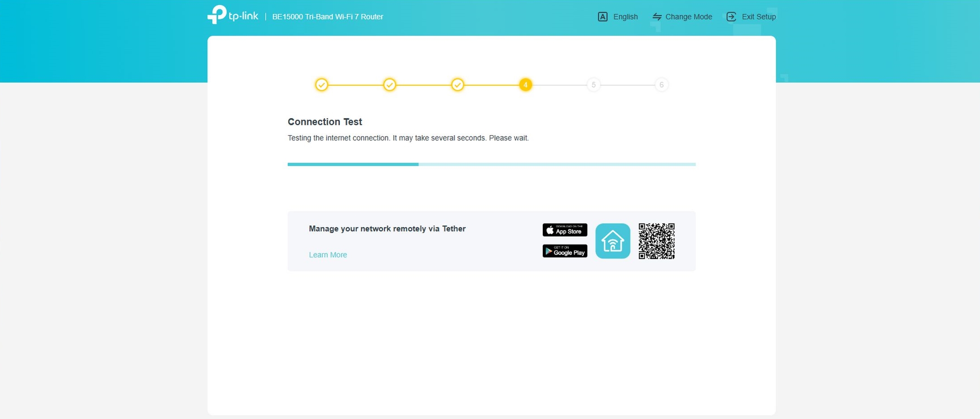Click the language 'A' icon
980x419 pixels.
click(x=602, y=17)
